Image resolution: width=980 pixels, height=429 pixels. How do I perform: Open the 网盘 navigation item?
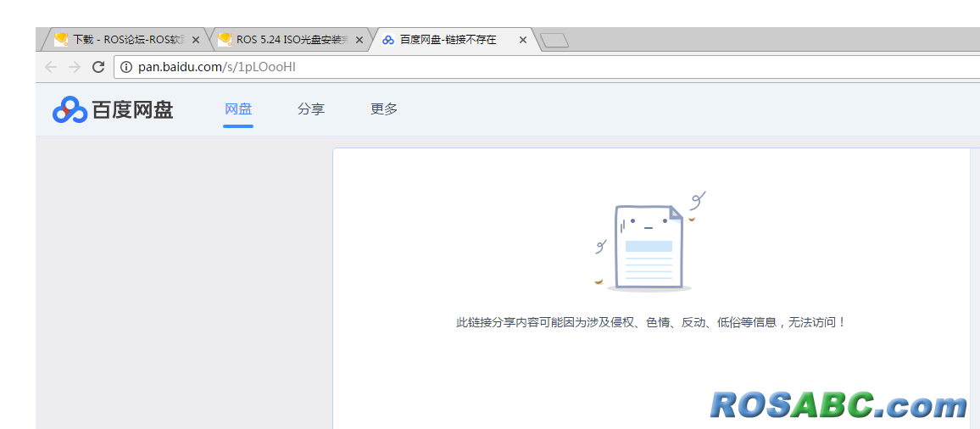[238, 109]
